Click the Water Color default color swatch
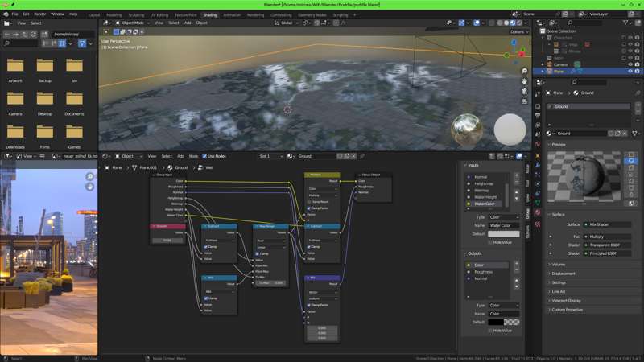Image resolution: width=644 pixels, height=362 pixels. click(503, 233)
